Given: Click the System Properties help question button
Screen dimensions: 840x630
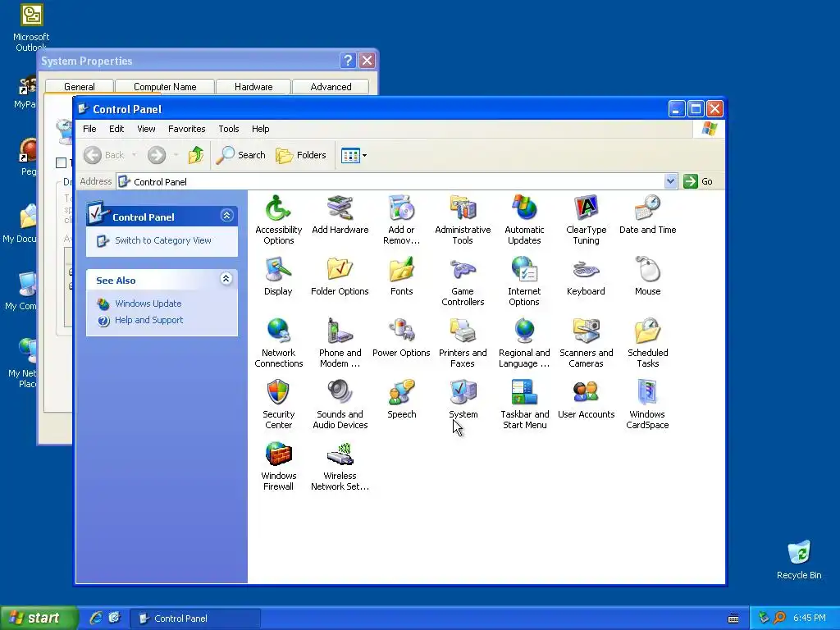Looking at the screenshot, I should click(348, 60).
